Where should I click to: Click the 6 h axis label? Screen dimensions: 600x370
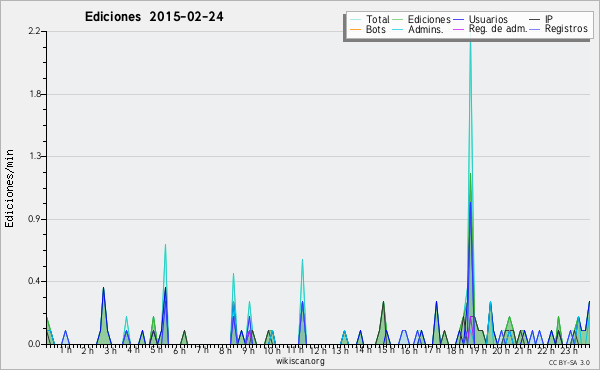(x=179, y=351)
